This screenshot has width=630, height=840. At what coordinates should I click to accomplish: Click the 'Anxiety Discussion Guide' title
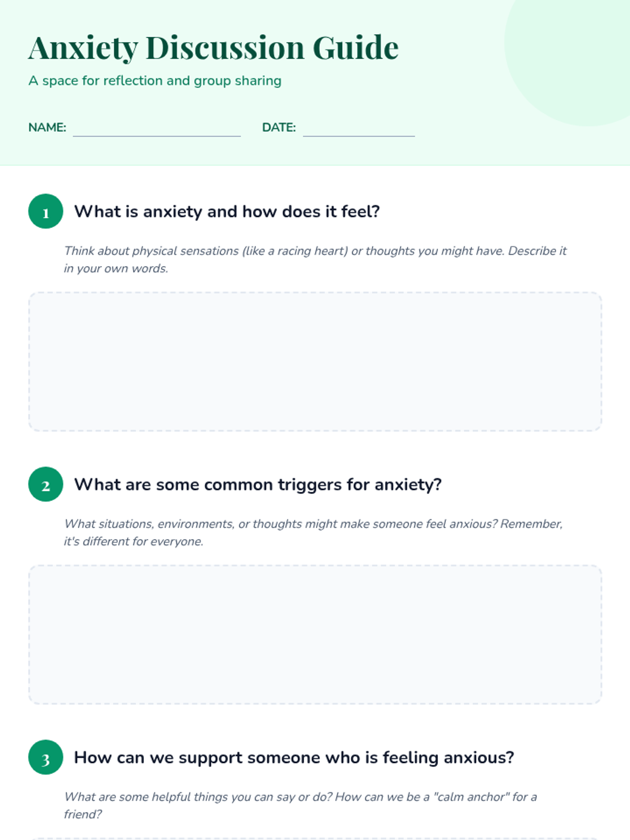[x=213, y=48]
